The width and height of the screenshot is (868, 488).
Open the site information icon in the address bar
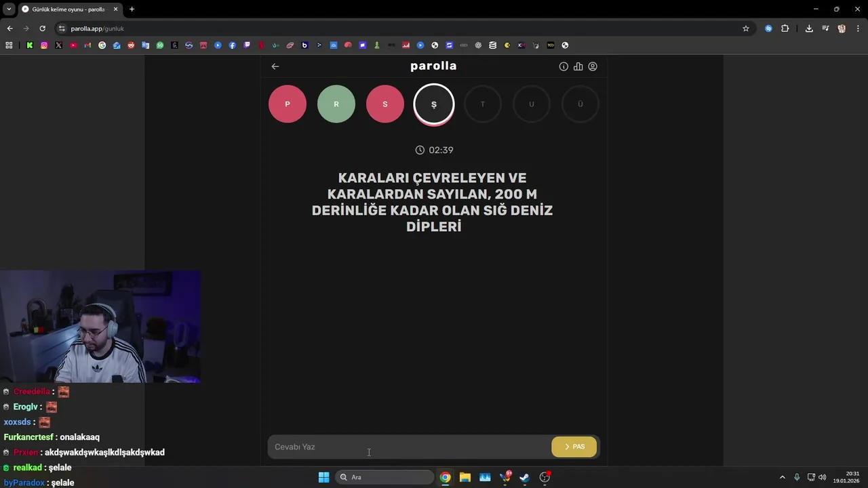click(x=62, y=28)
